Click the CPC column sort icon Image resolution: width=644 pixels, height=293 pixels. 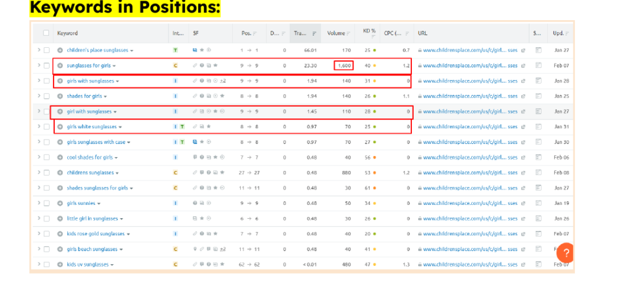click(x=407, y=34)
